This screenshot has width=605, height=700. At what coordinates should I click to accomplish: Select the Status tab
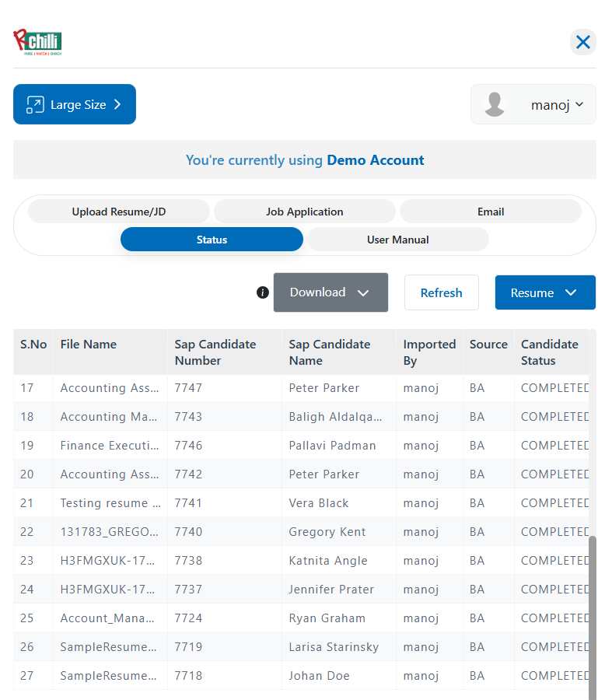[212, 240]
